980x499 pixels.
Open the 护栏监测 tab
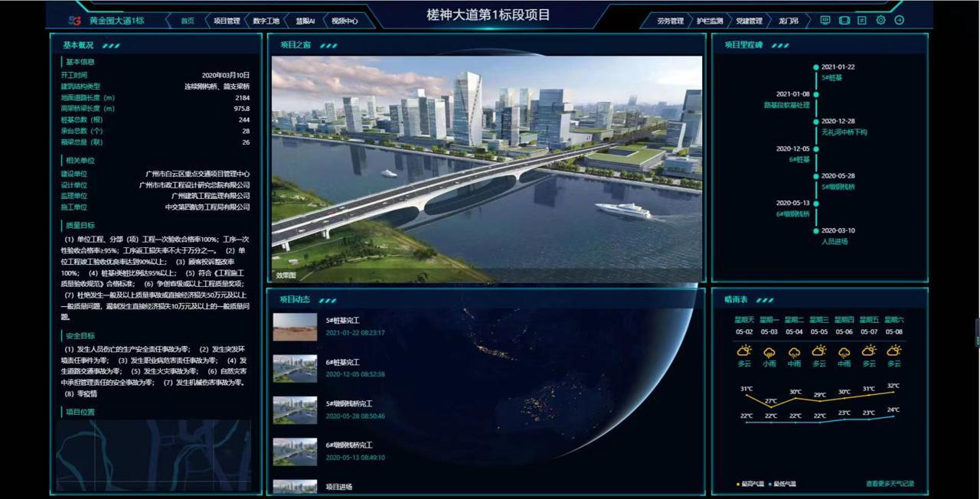pyautogui.click(x=710, y=21)
